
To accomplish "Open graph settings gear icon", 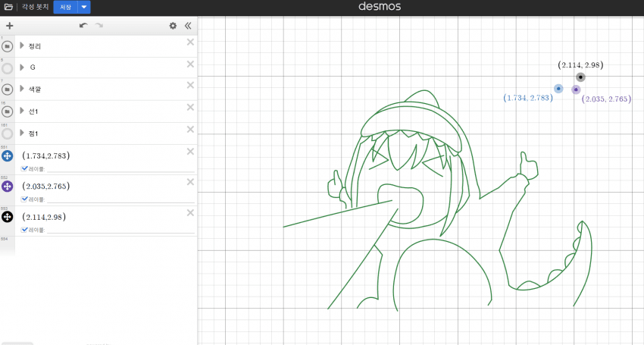I will pos(173,26).
